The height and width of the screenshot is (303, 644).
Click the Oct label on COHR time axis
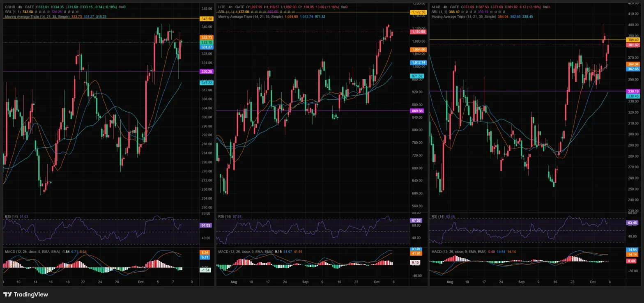(141, 282)
